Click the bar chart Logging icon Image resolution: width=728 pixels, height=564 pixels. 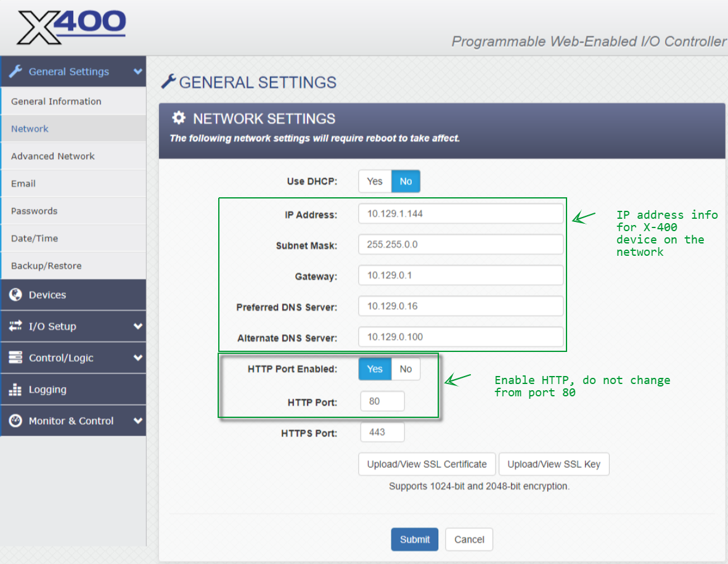(15, 389)
